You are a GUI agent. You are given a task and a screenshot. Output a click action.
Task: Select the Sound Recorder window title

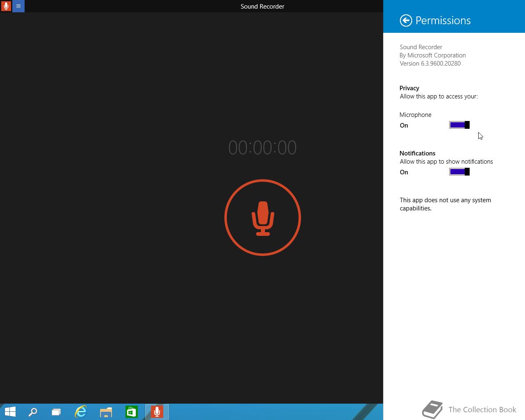tap(262, 7)
